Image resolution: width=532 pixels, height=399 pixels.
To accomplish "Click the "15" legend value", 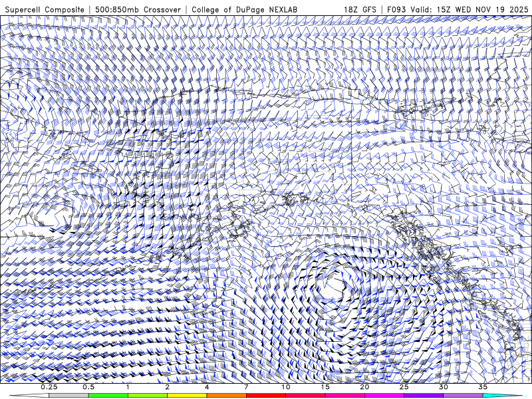I will 325,387.
